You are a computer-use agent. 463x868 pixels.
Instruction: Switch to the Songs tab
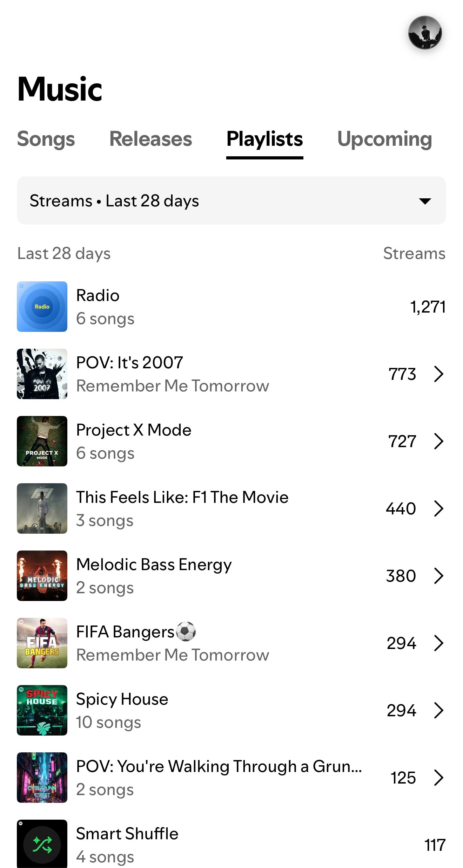point(46,139)
